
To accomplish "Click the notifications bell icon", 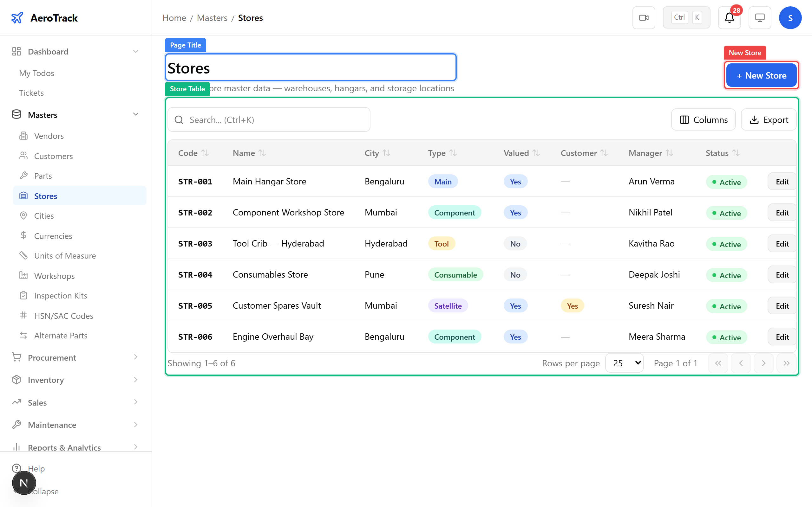I will pos(729,18).
